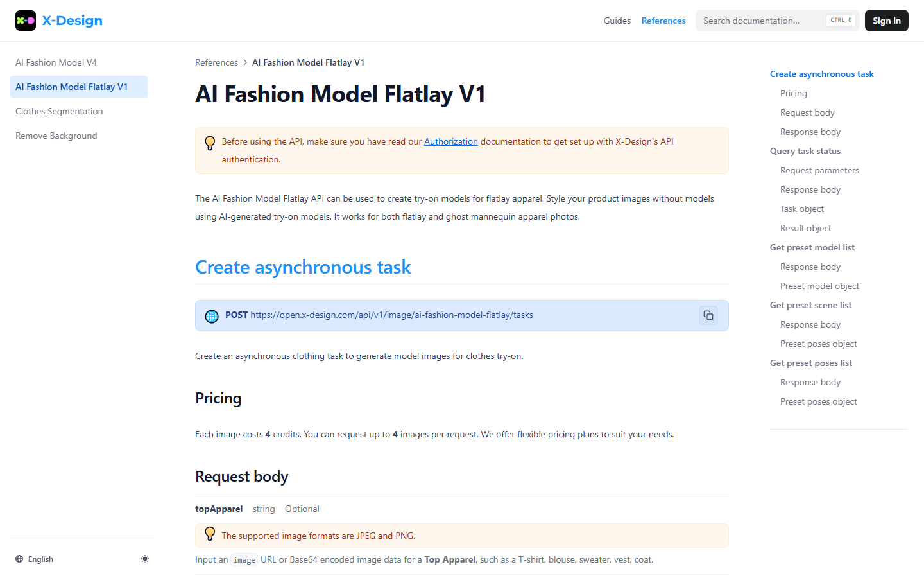
Task: Jump to Task object in outline
Action: tap(802, 209)
